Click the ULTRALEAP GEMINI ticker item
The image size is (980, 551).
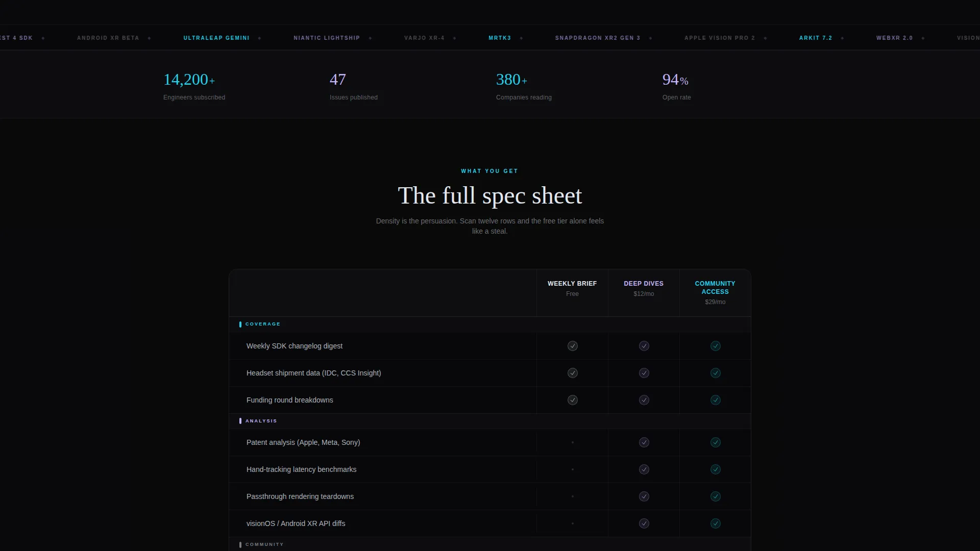(216, 38)
